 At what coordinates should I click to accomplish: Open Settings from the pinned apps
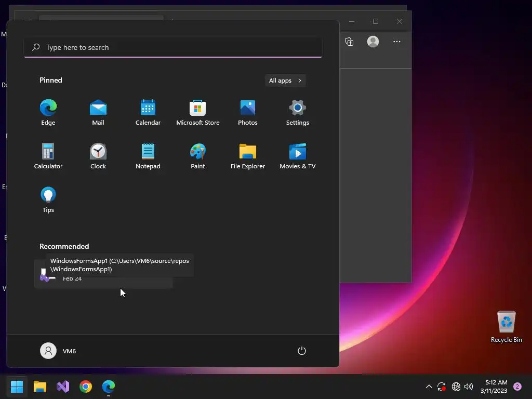tap(298, 113)
